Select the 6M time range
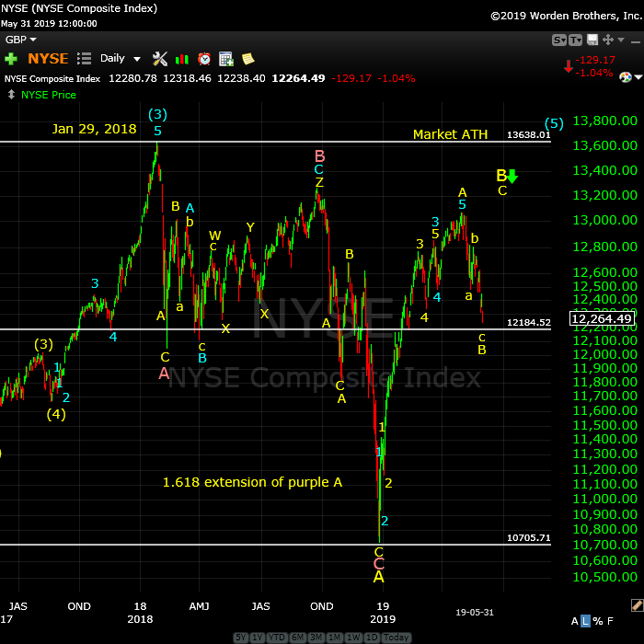 click(298, 638)
